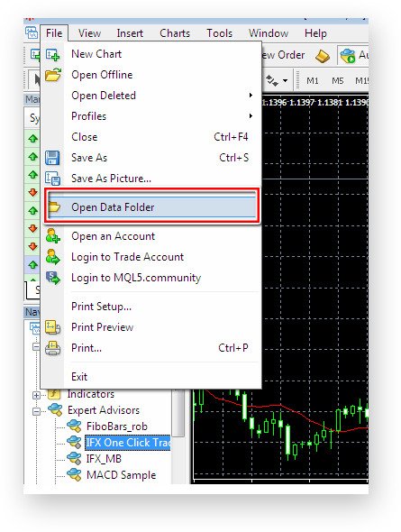
Task: Click the Save As Picture icon
Action: (52, 179)
